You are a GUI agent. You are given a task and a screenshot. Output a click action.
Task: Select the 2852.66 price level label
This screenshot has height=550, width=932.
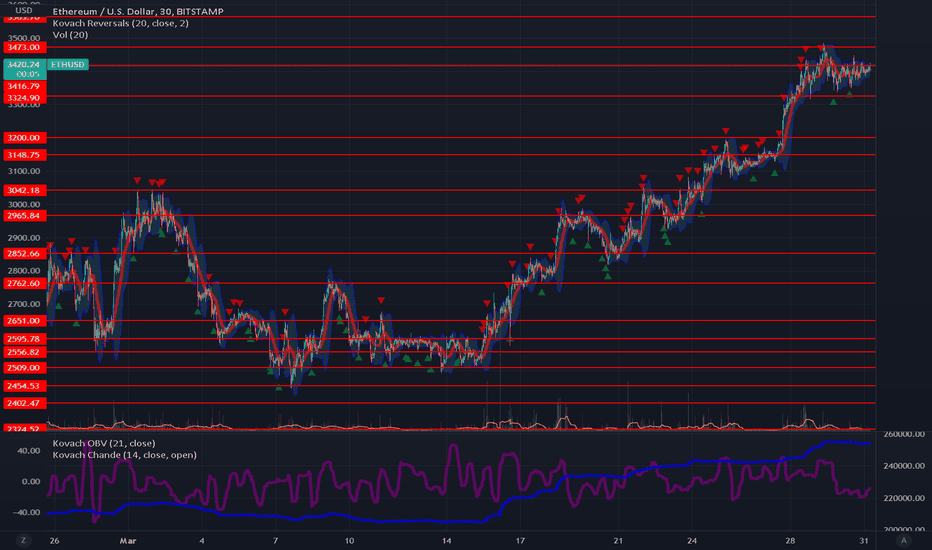tap(24, 253)
